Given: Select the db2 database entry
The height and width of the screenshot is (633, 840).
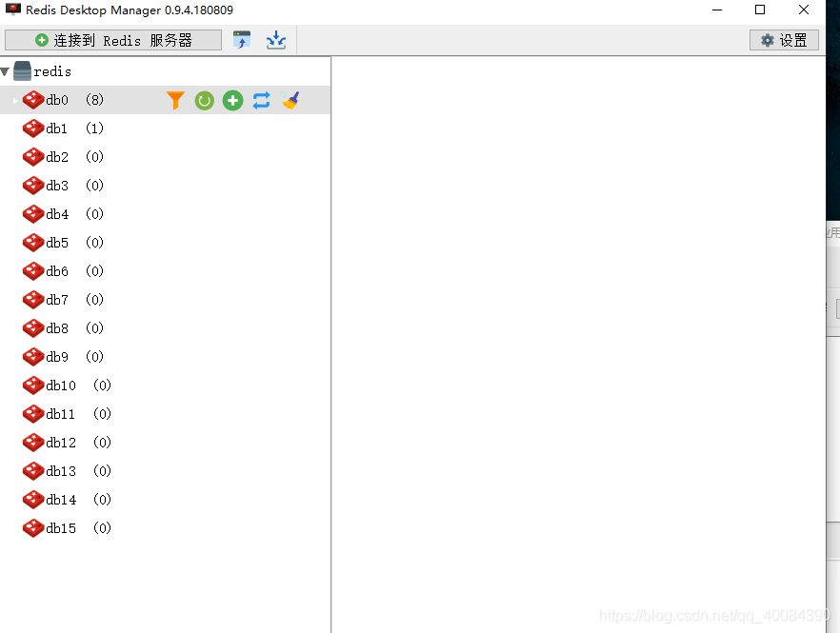Looking at the screenshot, I should click(x=56, y=157).
